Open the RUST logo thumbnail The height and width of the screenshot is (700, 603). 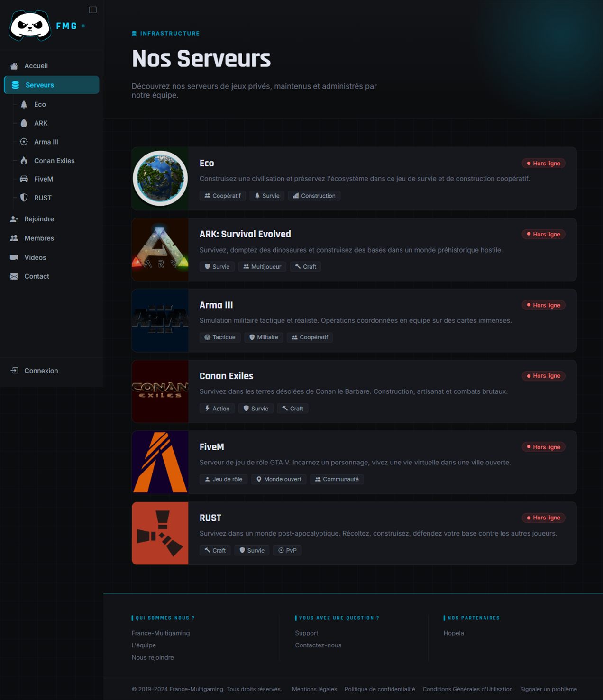click(x=160, y=533)
